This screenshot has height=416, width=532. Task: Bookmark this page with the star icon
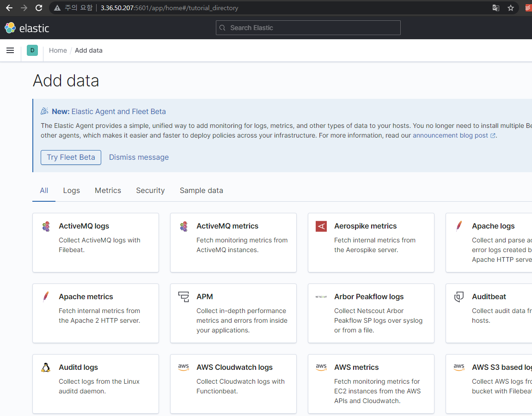(x=511, y=8)
